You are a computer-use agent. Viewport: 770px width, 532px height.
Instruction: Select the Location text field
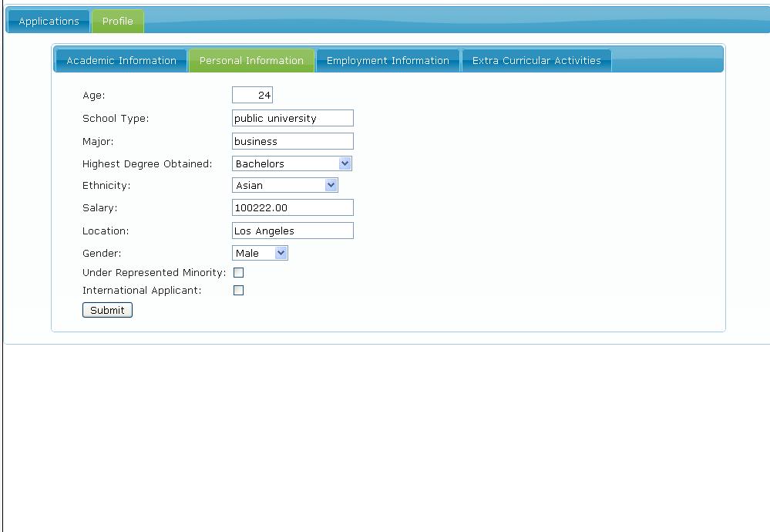(293, 231)
